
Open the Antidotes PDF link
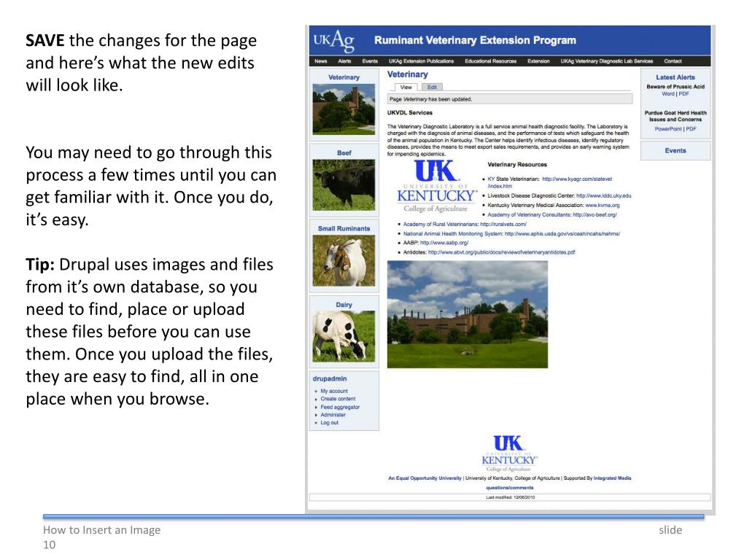tap(501, 252)
